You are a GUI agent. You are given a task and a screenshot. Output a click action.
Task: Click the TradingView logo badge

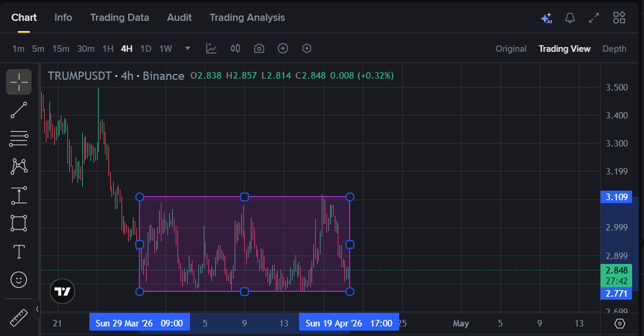coord(63,291)
